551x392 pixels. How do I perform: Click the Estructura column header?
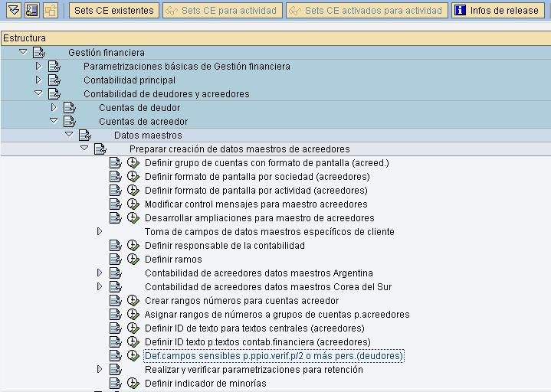[25, 38]
